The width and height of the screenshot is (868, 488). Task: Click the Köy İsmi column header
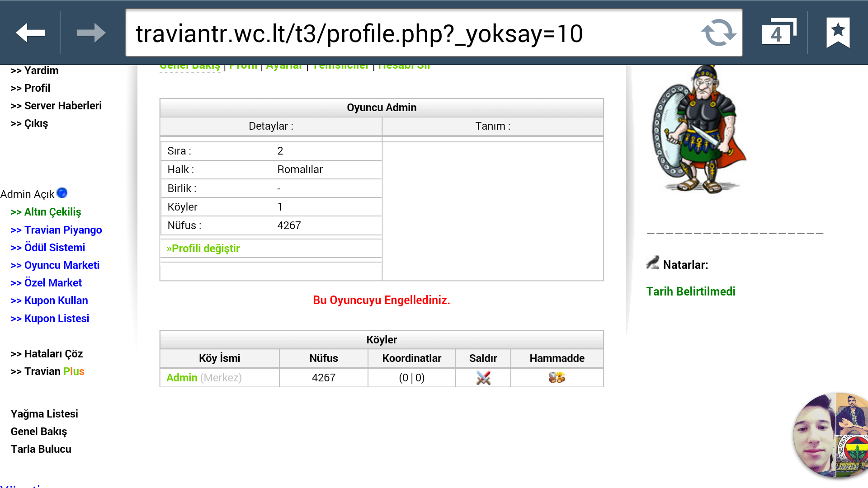[220, 358]
